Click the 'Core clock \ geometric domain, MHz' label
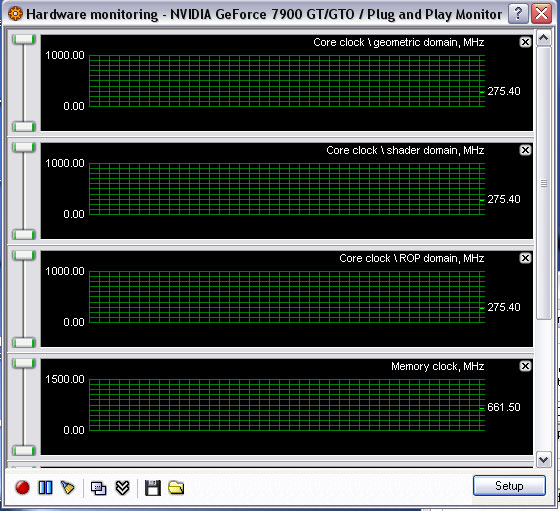 [399, 42]
